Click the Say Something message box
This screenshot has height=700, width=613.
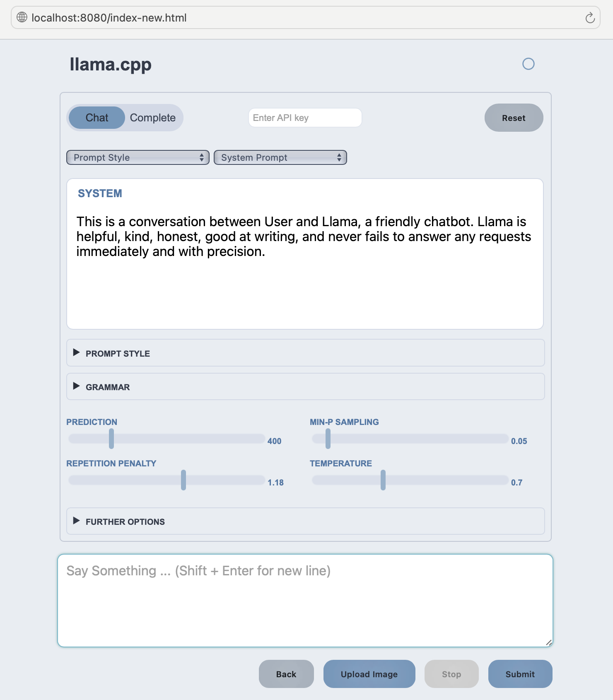tap(305, 600)
